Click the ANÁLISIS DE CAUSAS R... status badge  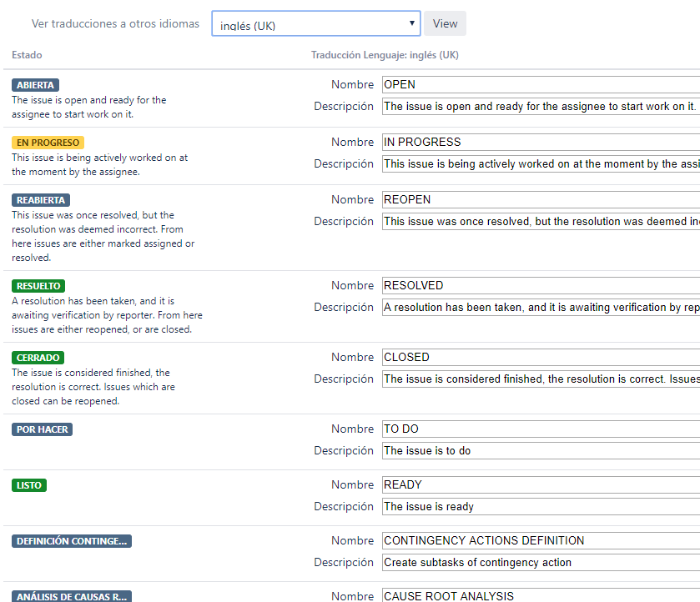pyautogui.click(x=72, y=596)
